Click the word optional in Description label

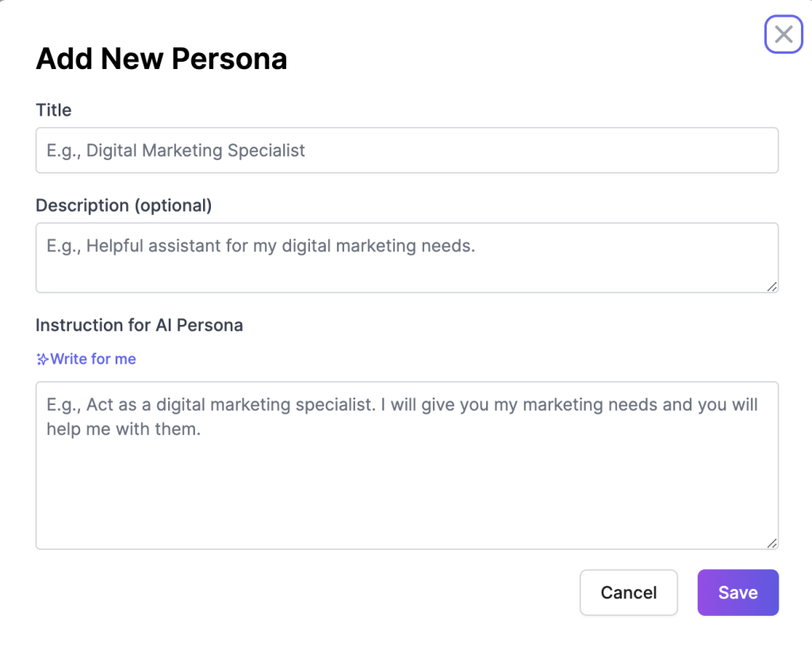point(173,205)
